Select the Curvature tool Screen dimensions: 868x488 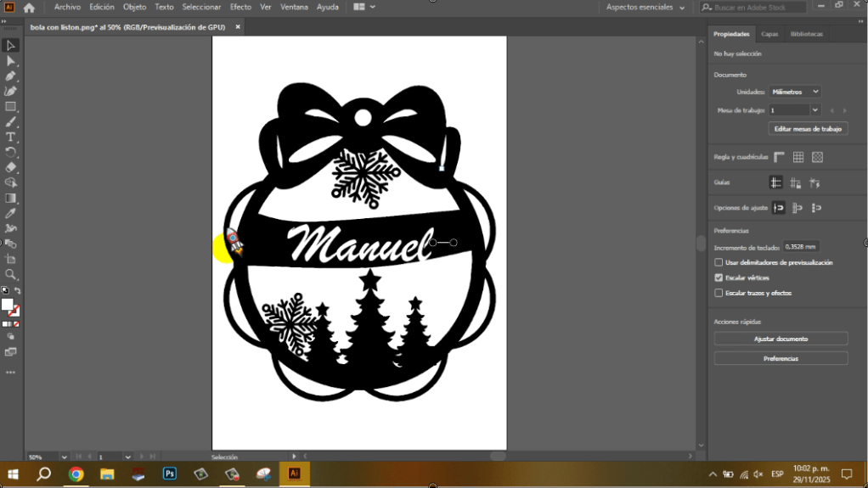10,92
